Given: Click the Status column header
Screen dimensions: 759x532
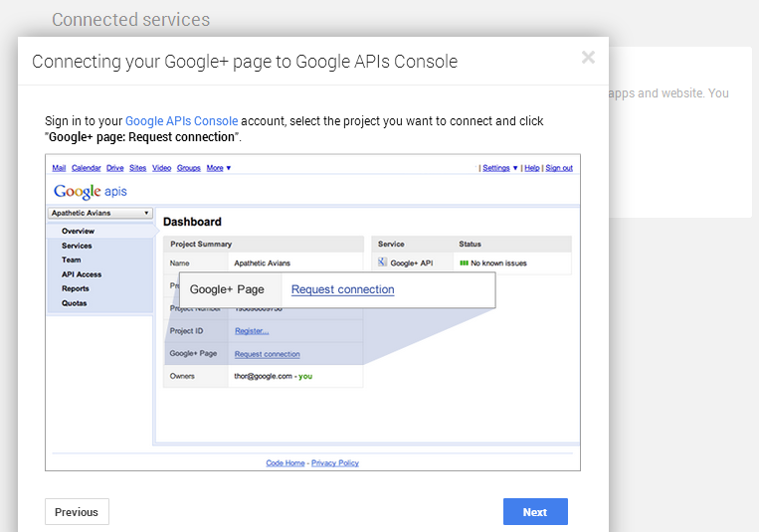Looking at the screenshot, I should point(470,244).
